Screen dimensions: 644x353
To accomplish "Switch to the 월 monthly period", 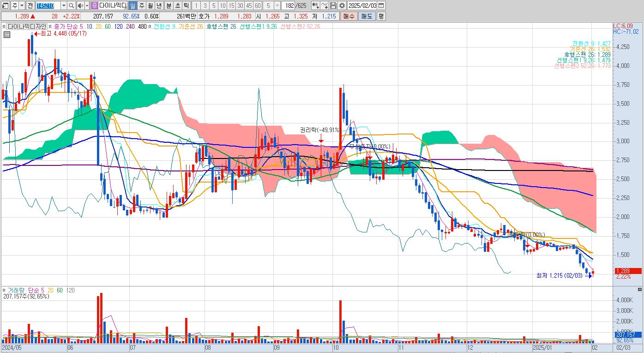I will coord(150,6).
